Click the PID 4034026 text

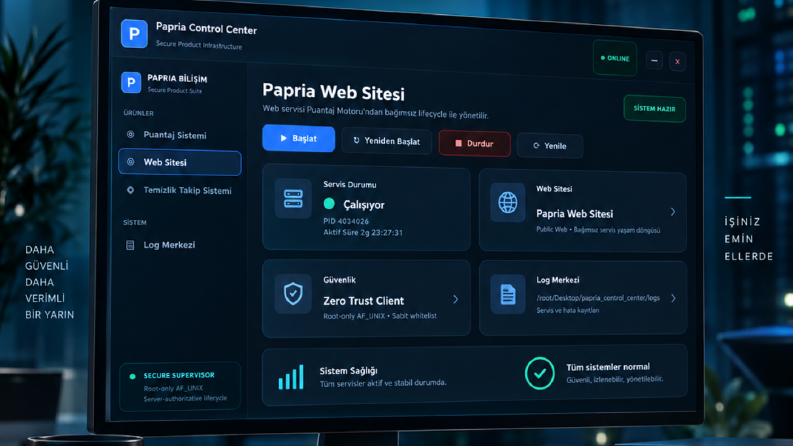tap(346, 221)
